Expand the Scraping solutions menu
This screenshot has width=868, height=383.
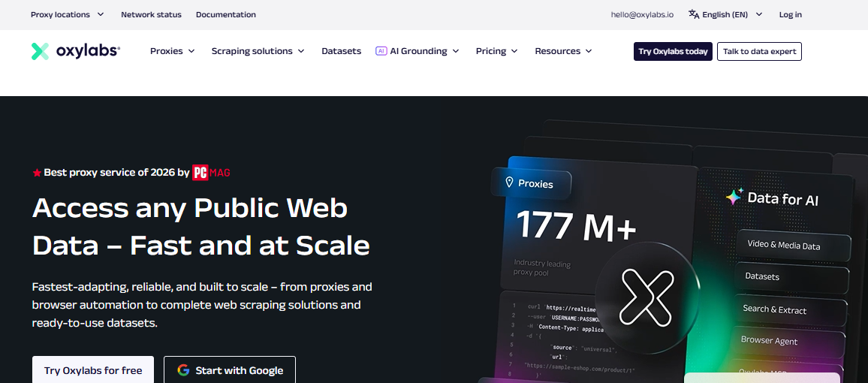pos(258,51)
